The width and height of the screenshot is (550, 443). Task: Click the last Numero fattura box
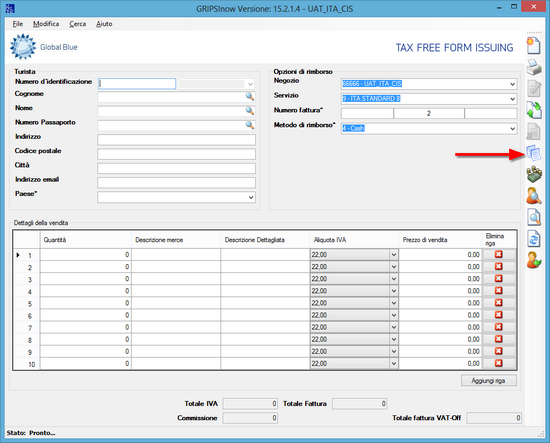[491, 113]
